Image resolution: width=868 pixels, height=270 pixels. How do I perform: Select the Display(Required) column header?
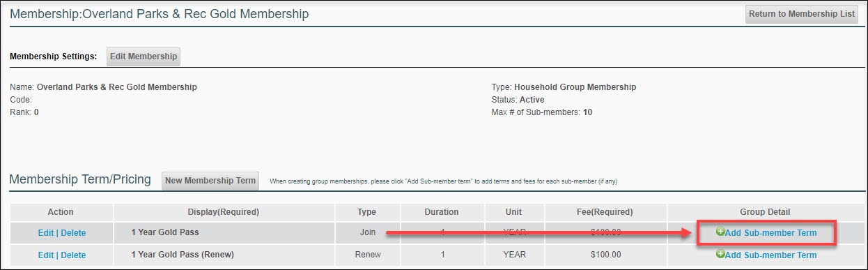tap(224, 212)
